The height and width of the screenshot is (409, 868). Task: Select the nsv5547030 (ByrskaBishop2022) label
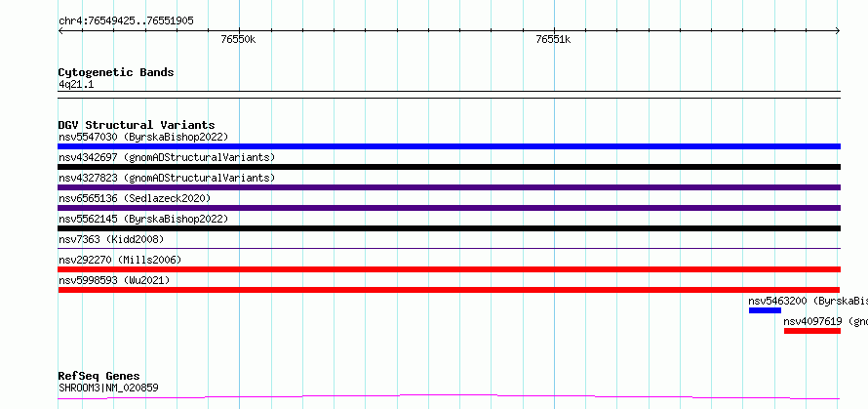[x=143, y=137]
